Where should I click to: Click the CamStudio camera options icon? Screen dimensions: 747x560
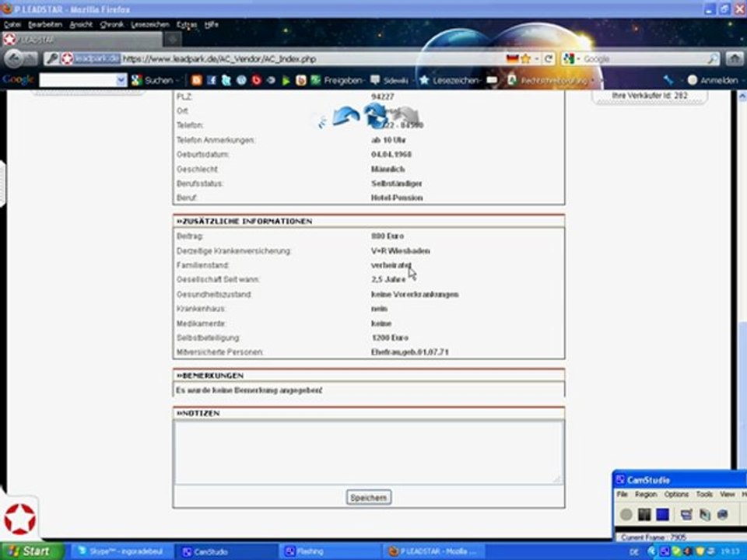click(723, 514)
